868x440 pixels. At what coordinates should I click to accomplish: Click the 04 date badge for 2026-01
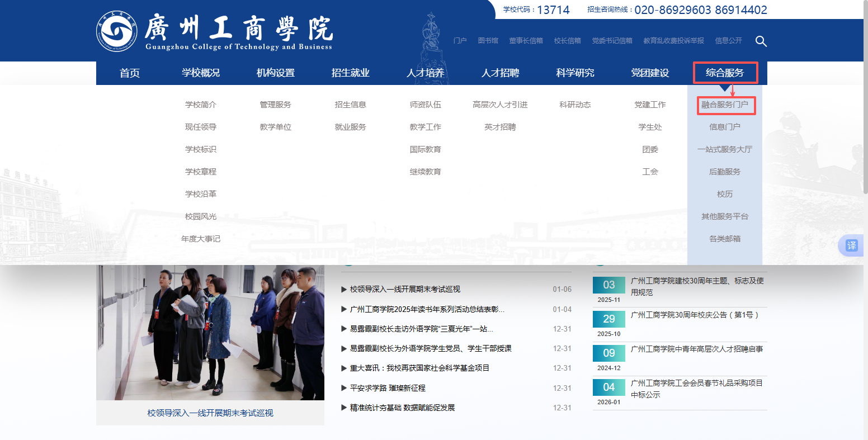pyautogui.click(x=608, y=387)
